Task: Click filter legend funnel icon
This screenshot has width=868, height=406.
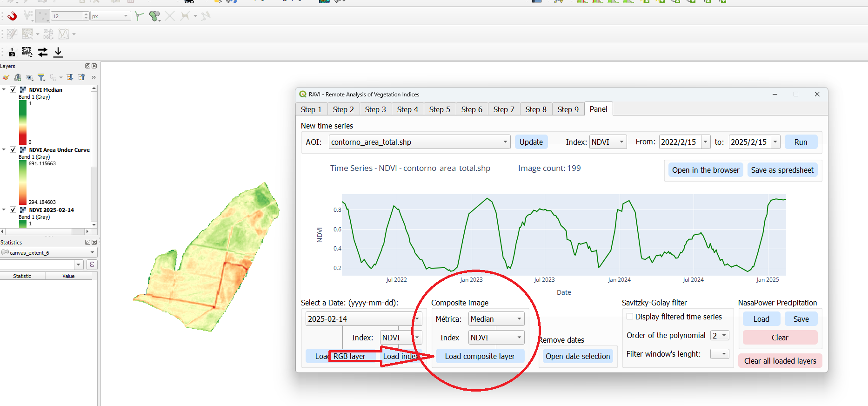Action: tap(41, 77)
